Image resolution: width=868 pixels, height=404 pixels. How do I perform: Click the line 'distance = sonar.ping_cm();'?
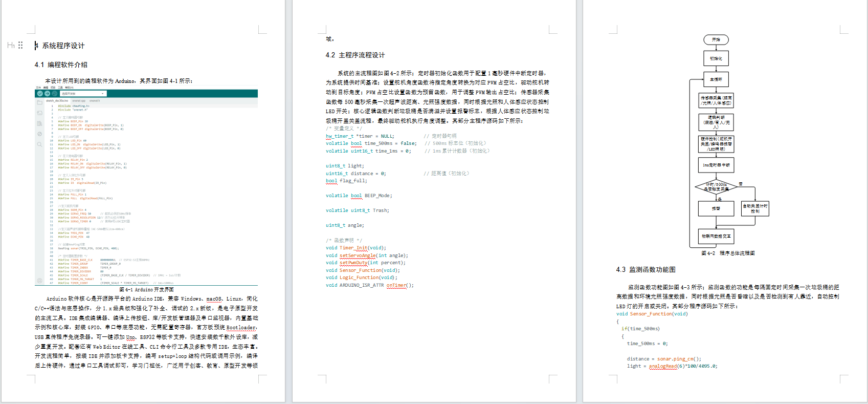pos(664,359)
